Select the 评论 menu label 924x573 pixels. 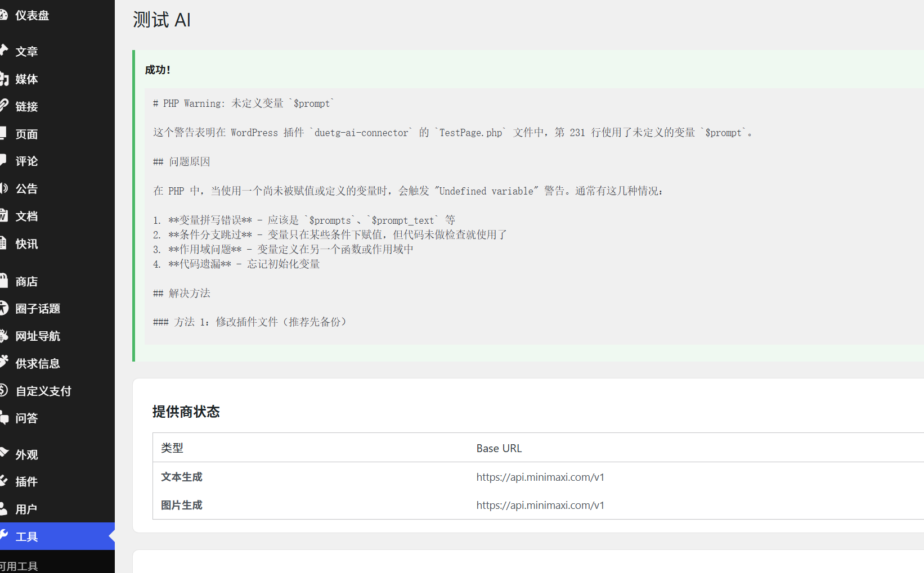(26, 161)
